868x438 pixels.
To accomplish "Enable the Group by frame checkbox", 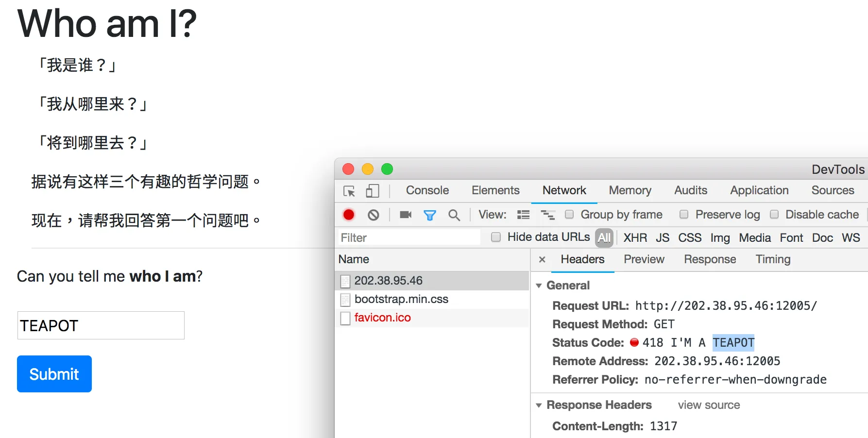I will [x=569, y=214].
